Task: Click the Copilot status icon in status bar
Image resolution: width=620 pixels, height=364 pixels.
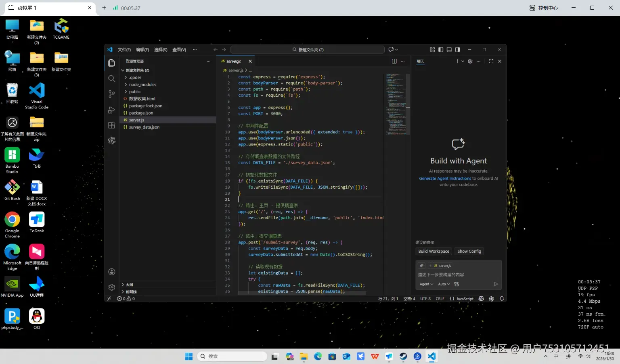Action: (x=481, y=299)
